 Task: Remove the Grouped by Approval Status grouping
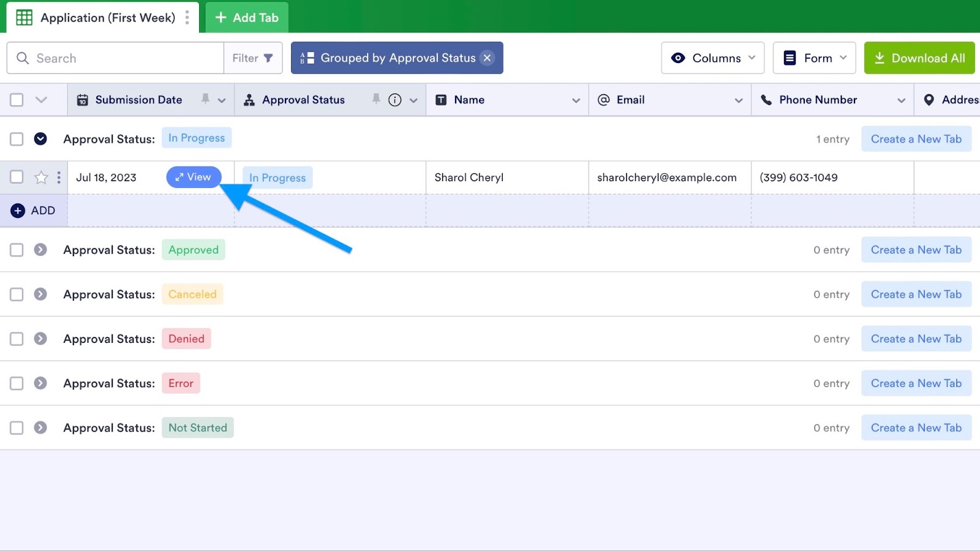coord(488,58)
